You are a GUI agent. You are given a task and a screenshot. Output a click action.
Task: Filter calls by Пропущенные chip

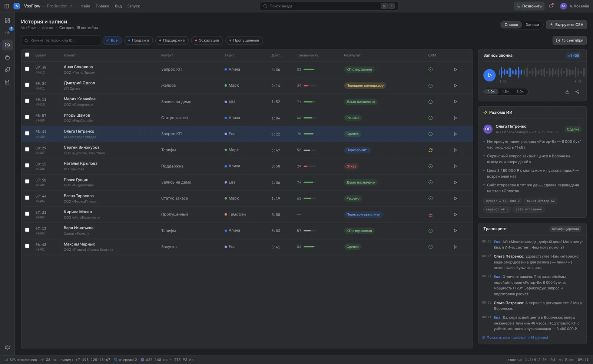click(244, 40)
